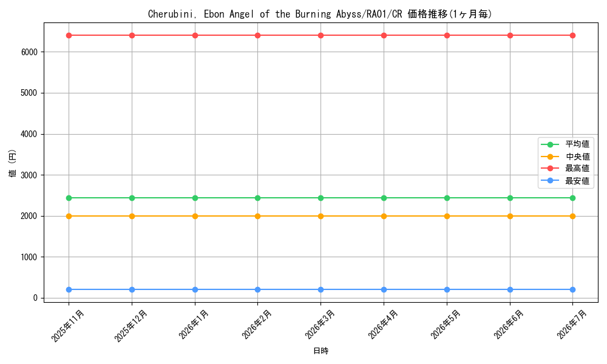Image resolution: width=607 pixels, height=364 pixels.
Task: Click the 値 (円) y-axis title
Action: coord(13,163)
